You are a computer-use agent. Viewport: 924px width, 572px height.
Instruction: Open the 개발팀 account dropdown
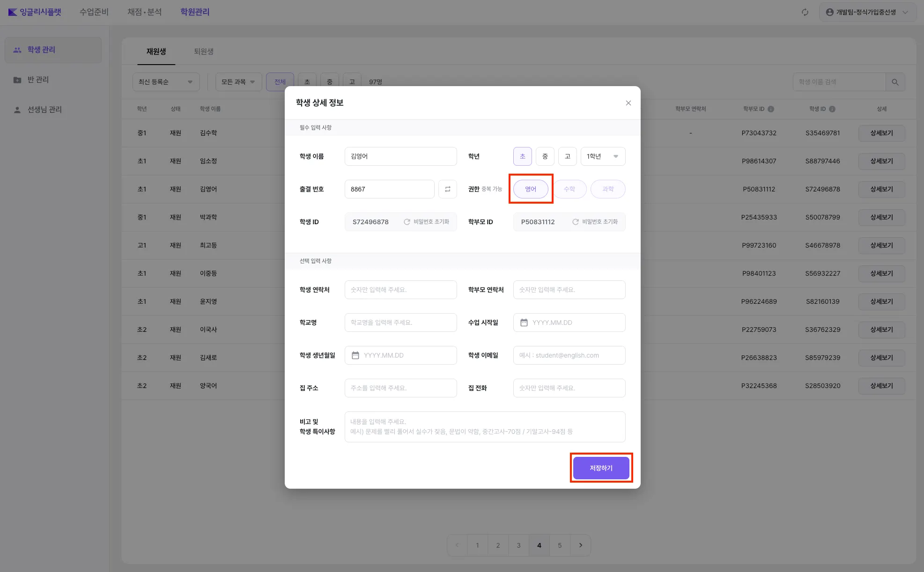pyautogui.click(x=867, y=12)
